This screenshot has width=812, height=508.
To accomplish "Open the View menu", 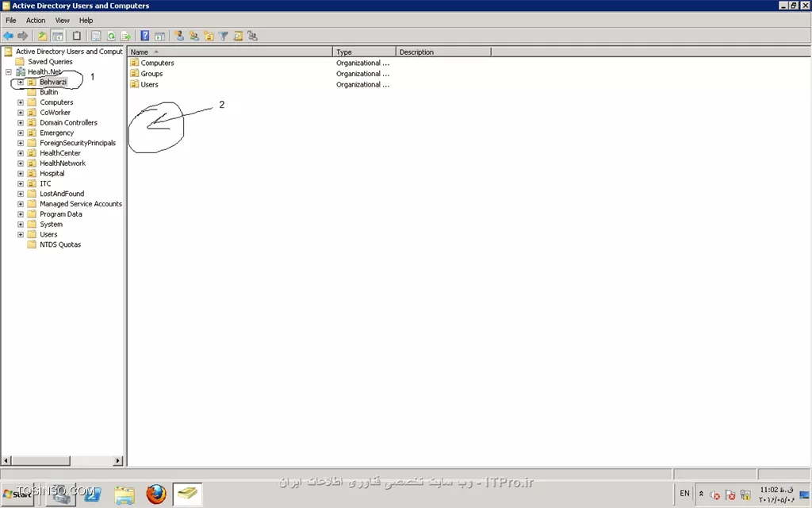I will click(x=62, y=20).
